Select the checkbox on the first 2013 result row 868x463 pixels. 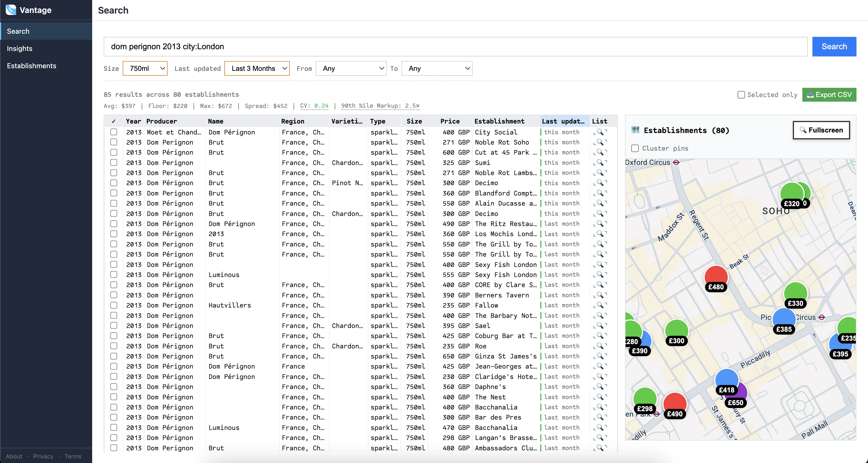tap(114, 132)
